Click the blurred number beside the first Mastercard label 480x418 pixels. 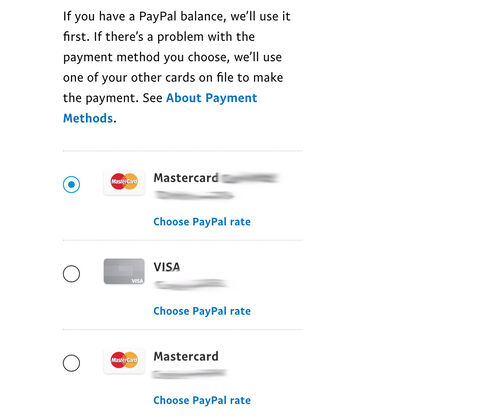[250, 178]
